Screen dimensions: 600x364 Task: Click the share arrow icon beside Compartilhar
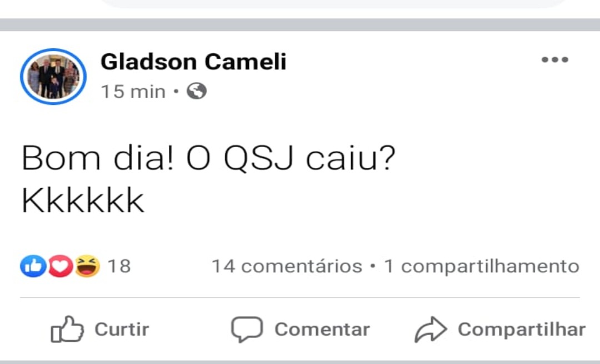[431, 330]
